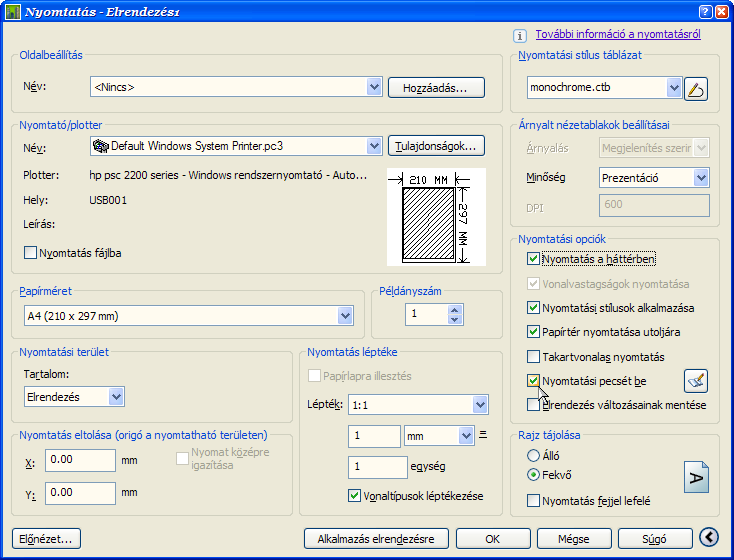Viewport: 734px width, 560px height.
Task: Click the info icon beside printing link
Action: pyautogui.click(x=520, y=36)
